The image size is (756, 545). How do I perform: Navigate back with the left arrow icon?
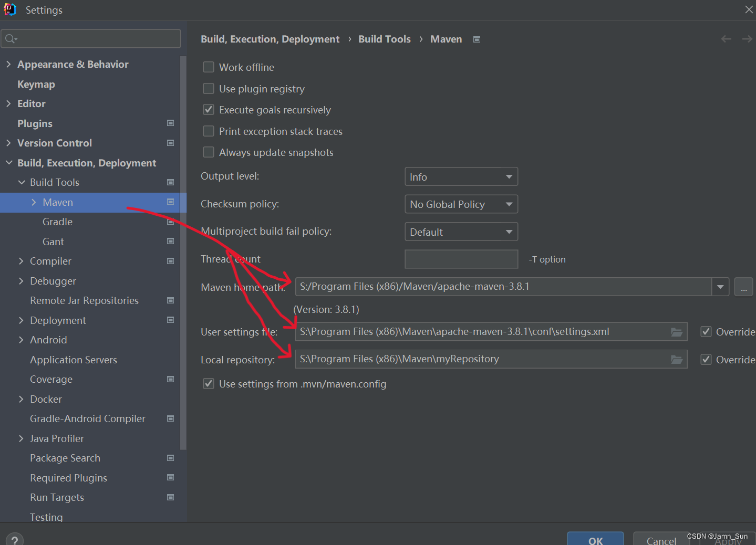(726, 39)
